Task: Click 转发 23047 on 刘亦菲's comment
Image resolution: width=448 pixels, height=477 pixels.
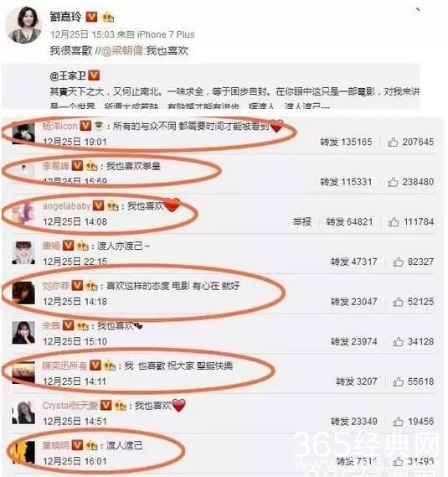Action: pos(353,302)
